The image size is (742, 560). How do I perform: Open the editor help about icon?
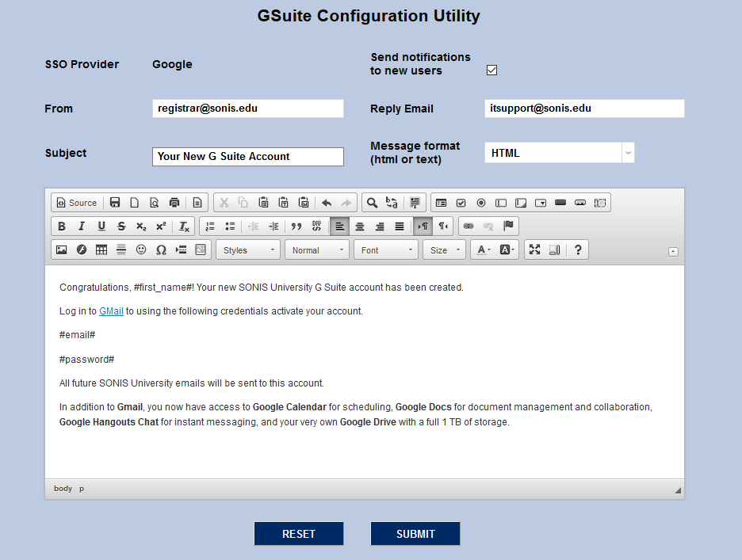pyautogui.click(x=578, y=250)
